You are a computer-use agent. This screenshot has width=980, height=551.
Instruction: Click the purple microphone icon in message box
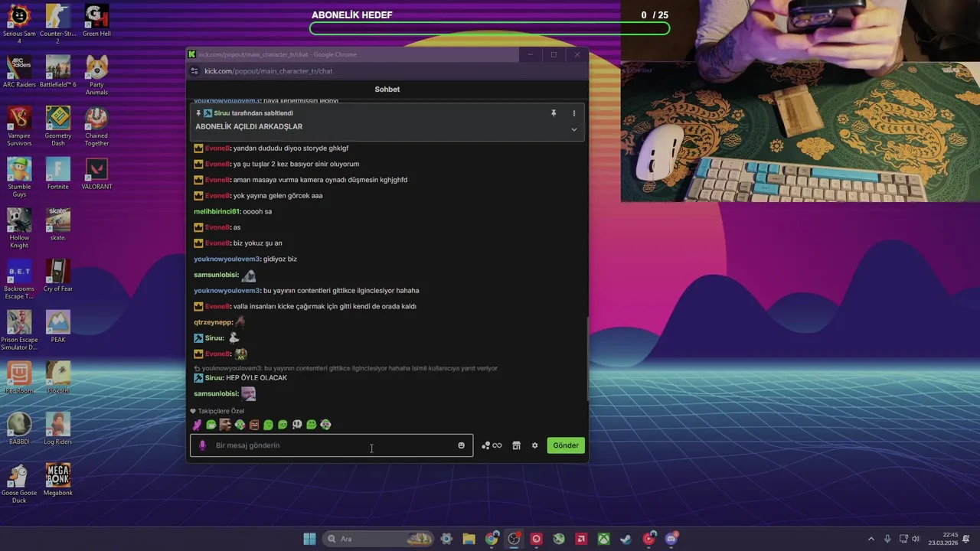(202, 445)
